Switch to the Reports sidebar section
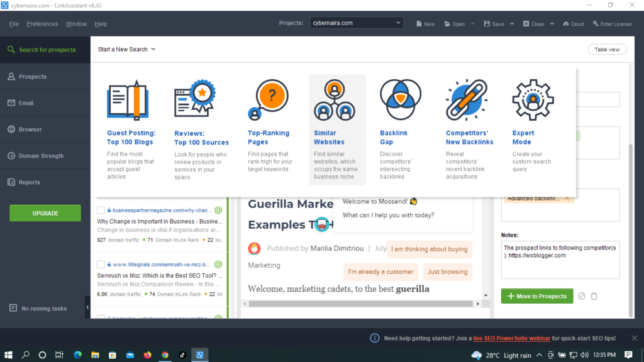This screenshot has height=362, width=644. (x=30, y=182)
